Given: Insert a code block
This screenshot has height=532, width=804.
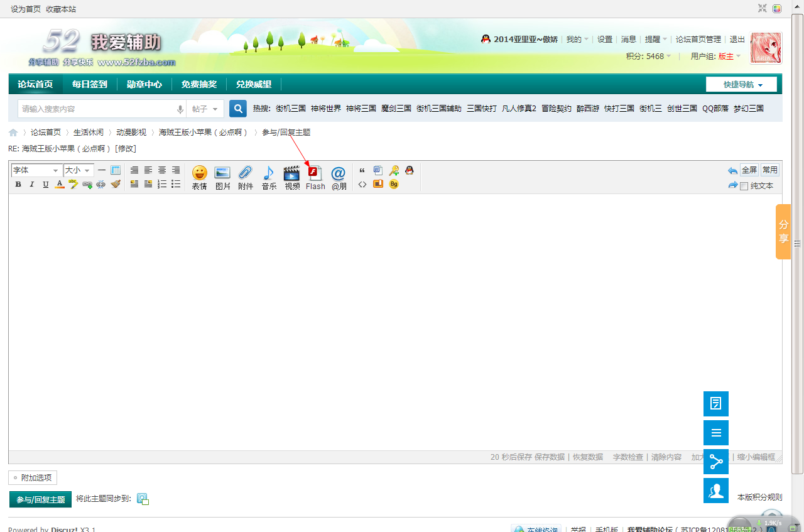Looking at the screenshot, I should pos(362,184).
